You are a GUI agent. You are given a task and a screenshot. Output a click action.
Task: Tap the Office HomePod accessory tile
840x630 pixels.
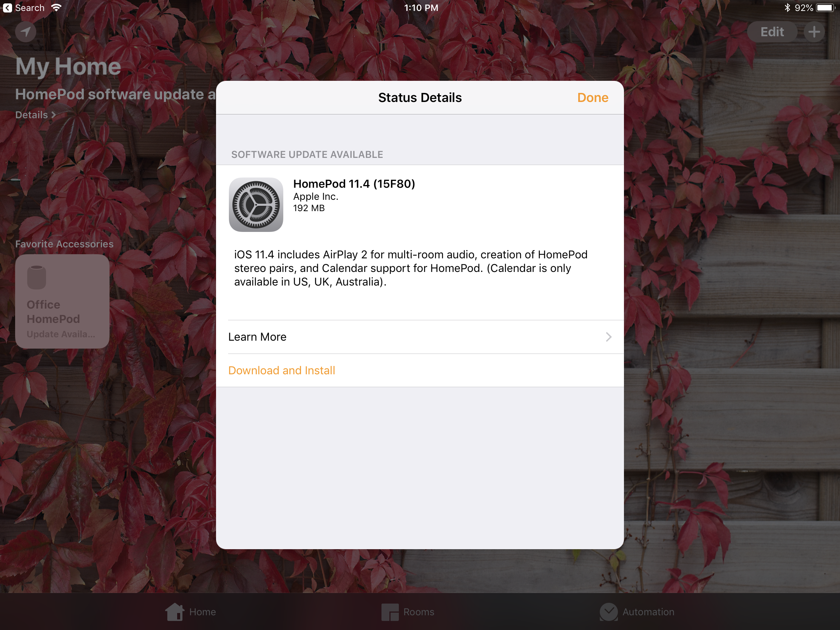click(x=62, y=301)
